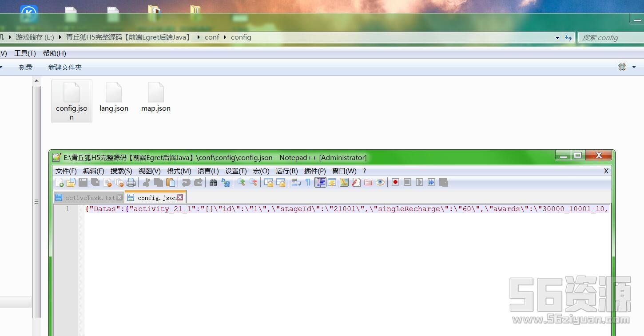Click the Paste clipboard icon
The image size is (644, 336).
171,182
